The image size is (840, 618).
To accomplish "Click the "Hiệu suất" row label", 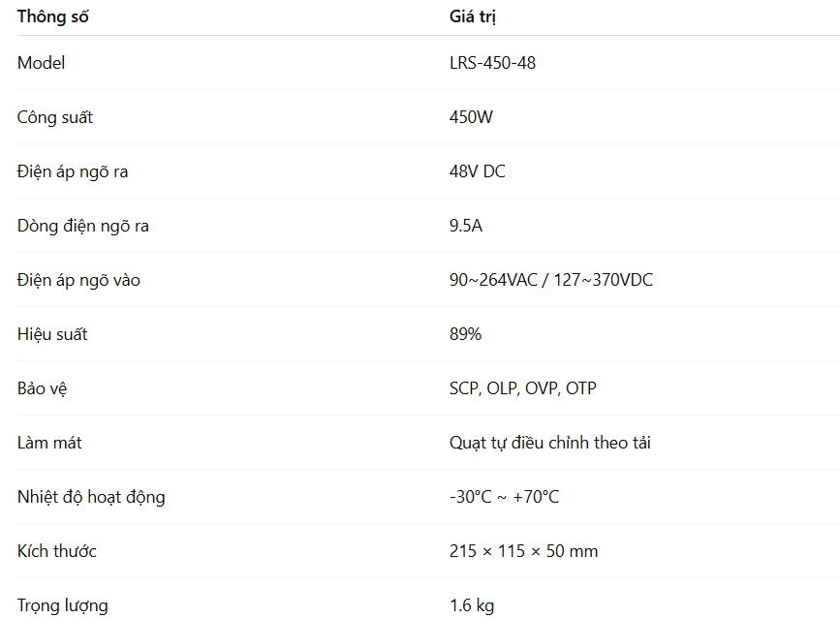I will coord(52,334).
